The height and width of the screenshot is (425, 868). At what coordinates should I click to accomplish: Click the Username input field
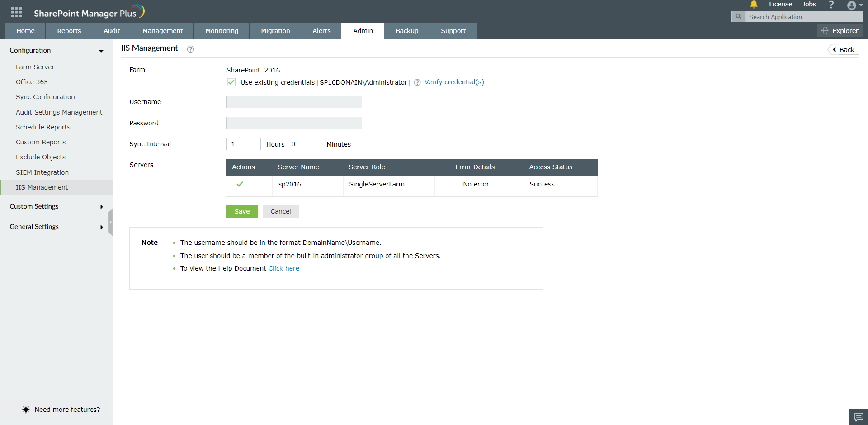click(294, 102)
